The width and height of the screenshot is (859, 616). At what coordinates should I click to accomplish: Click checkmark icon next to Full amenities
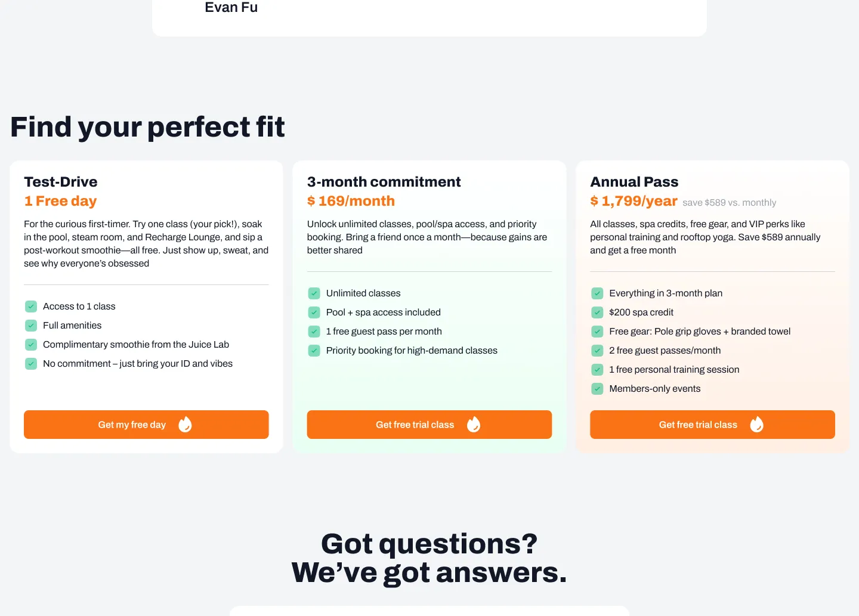point(31,326)
